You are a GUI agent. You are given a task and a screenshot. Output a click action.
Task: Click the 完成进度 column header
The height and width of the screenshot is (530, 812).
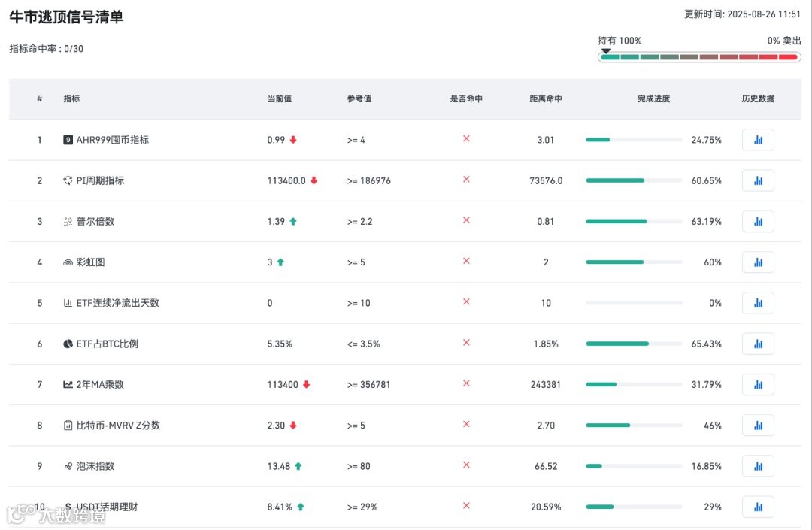point(653,98)
